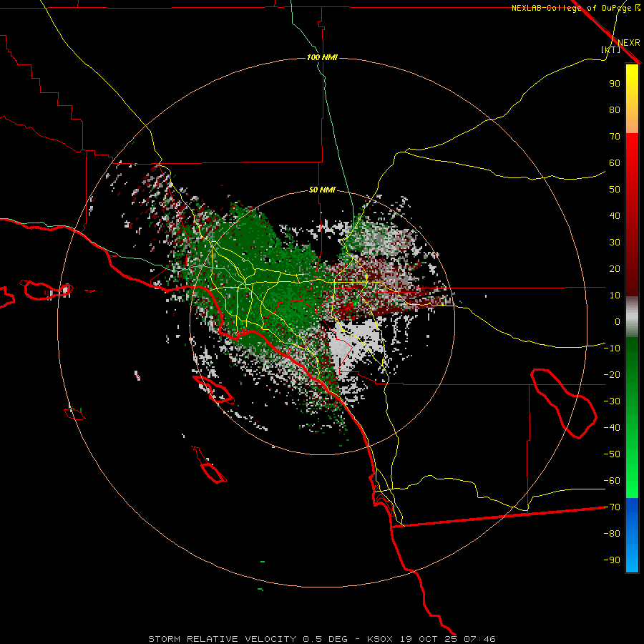Click the NEXLAB-College of DuPage label
The image size is (644, 644).
tap(575, 8)
